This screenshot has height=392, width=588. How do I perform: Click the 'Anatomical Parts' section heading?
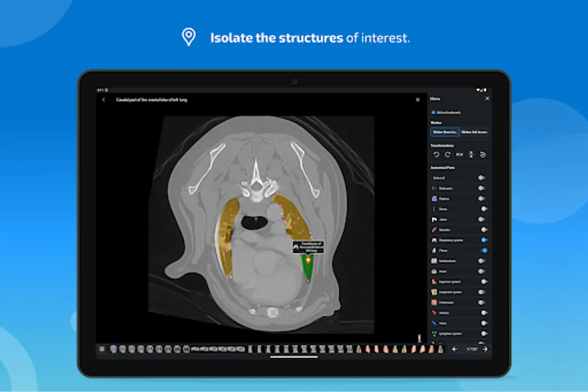click(x=443, y=168)
